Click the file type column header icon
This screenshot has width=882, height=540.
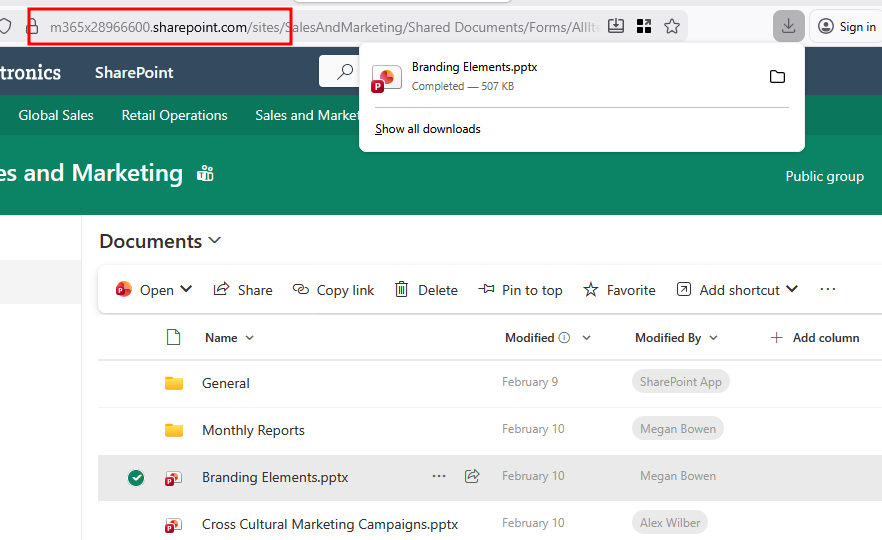(x=173, y=338)
